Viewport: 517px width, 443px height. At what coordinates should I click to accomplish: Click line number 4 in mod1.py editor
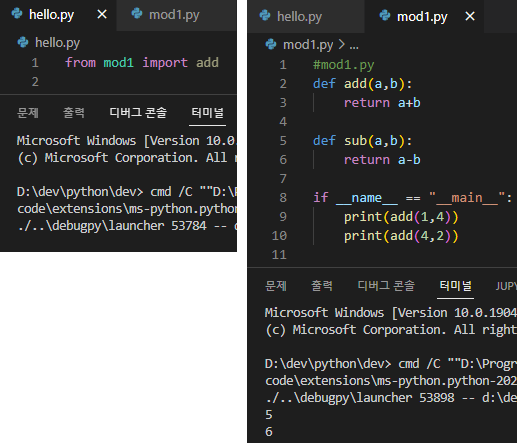click(x=283, y=122)
